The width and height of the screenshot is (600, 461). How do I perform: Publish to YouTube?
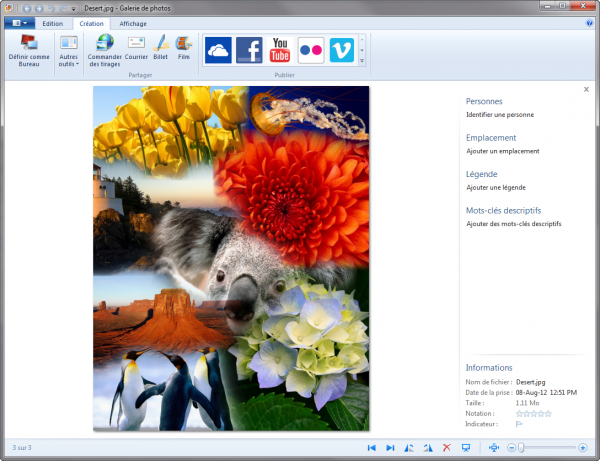[x=280, y=50]
